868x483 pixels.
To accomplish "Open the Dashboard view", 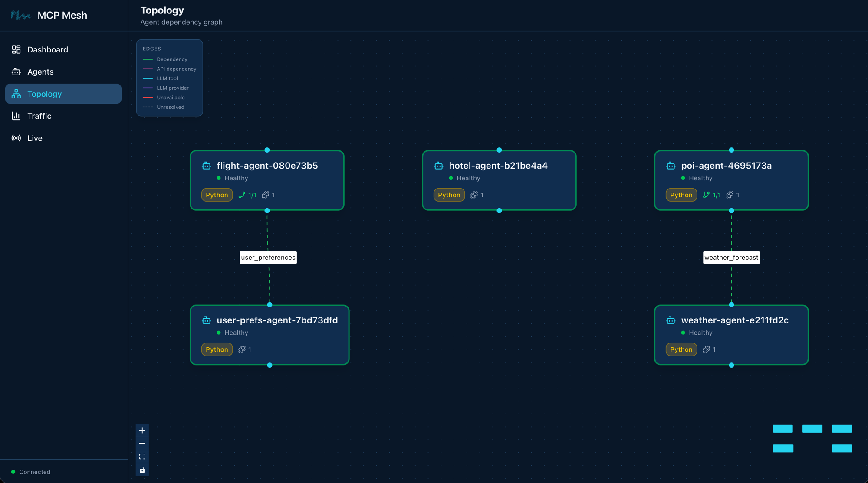I will tap(47, 49).
